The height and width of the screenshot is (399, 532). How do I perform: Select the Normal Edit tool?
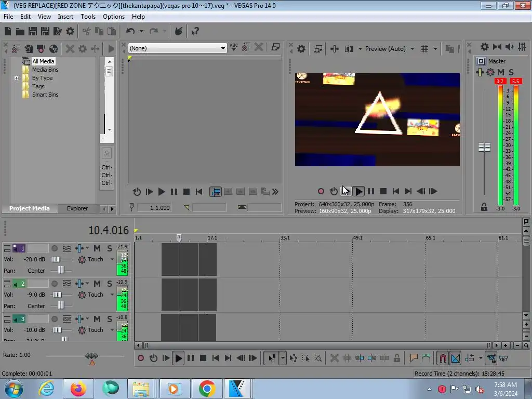click(272, 358)
